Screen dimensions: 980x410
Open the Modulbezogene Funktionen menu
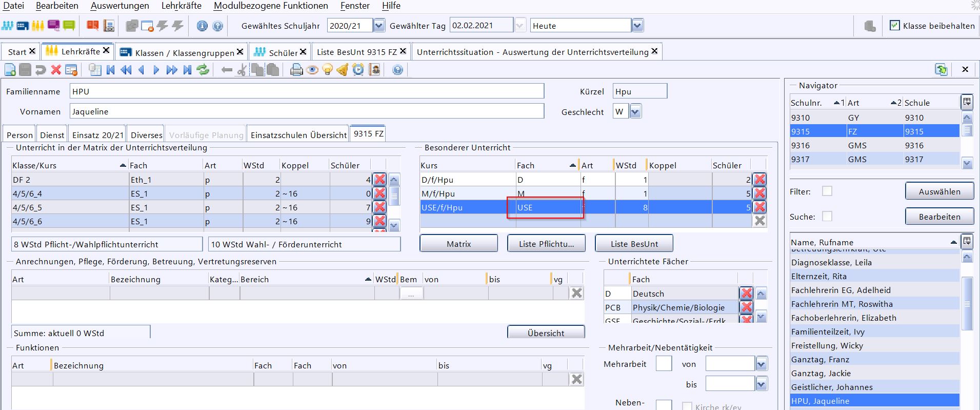pyautogui.click(x=271, y=6)
